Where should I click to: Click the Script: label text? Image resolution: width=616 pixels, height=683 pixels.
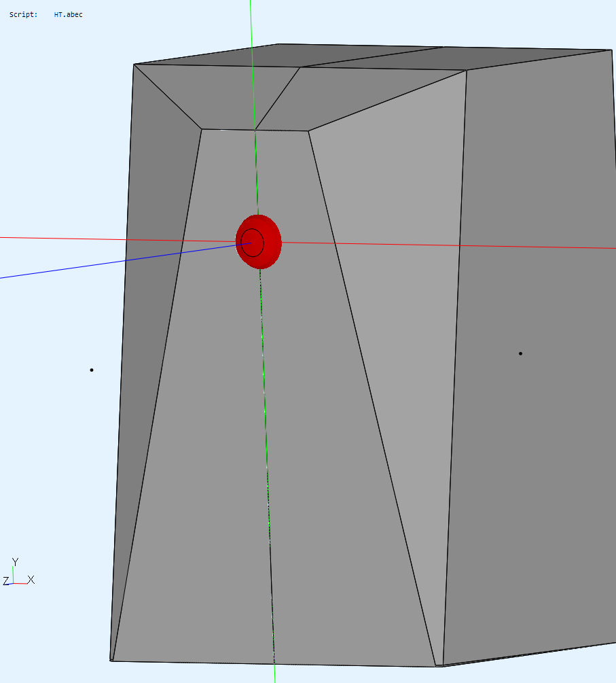23,14
